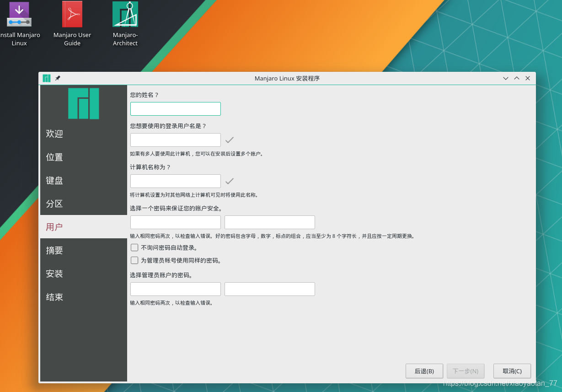Focus the 计算机名称 input field
562x392 pixels.
point(176,181)
